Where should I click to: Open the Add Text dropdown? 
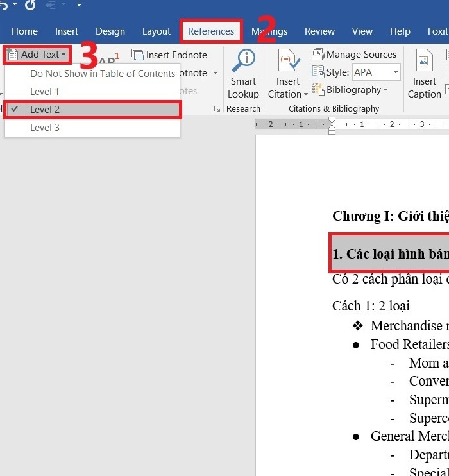pyautogui.click(x=37, y=55)
